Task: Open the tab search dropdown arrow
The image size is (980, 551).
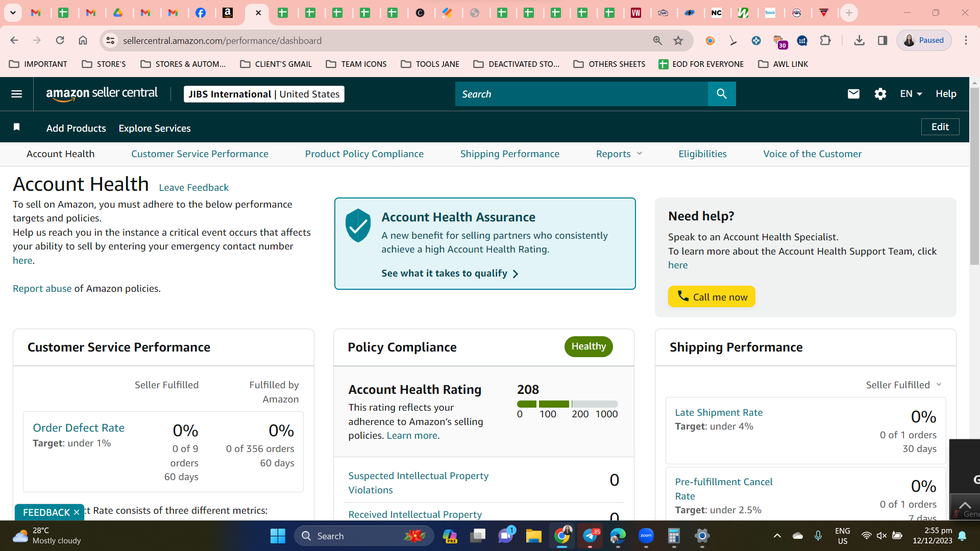Action: pyautogui.click(x=13, y=13)
